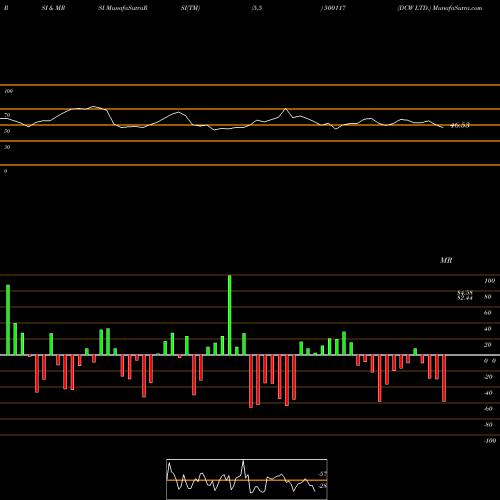Click the 'SI & MR' header label
The height and width of the screenshot is (500, 500).
(53, 8)
